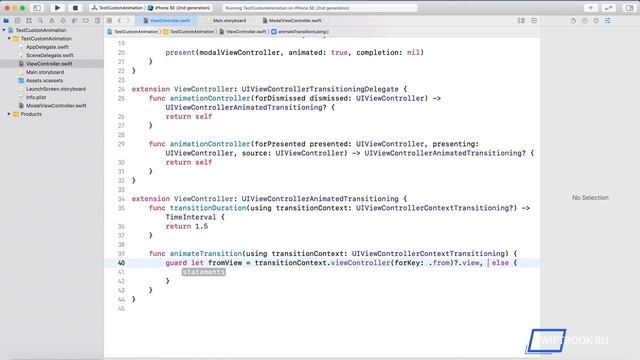Click the animateTransition function name on line 39
The width and height of the screenshot is (640, 360).
pos(206,253)
